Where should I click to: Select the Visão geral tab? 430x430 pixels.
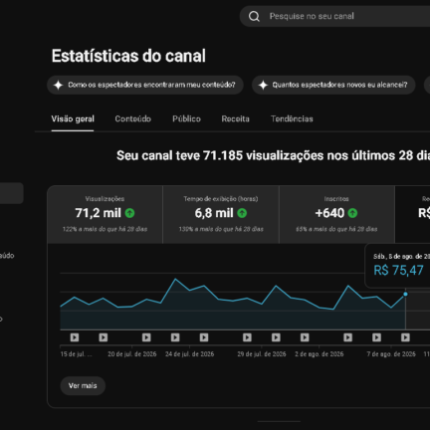73,119
